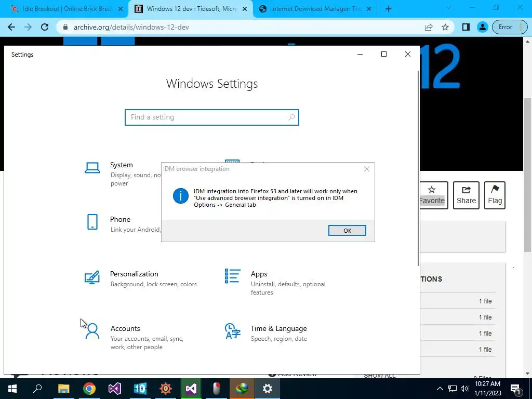
Task: Open taskbar Search
Action: coord(37,389)
